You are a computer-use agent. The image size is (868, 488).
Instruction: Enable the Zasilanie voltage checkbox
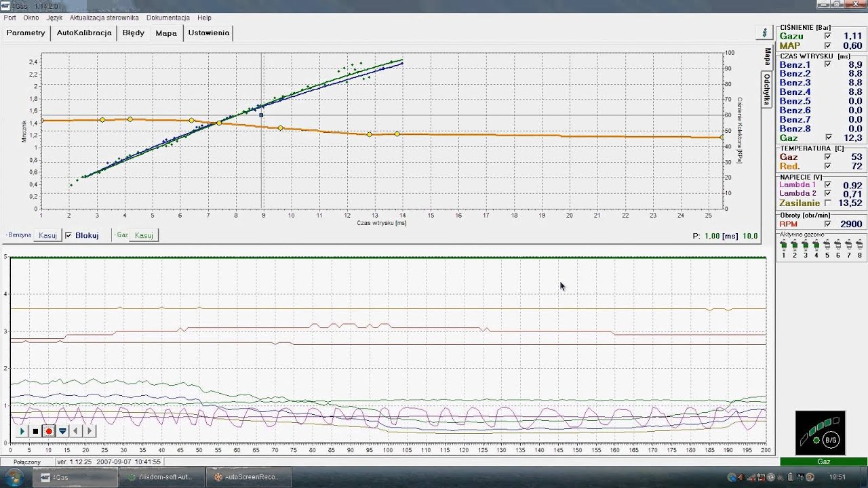point(827,203)
